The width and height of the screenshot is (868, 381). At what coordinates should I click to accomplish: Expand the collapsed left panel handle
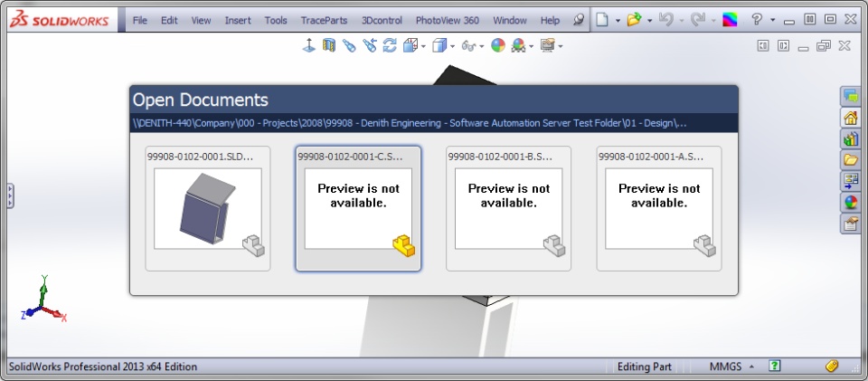[10, 196]
